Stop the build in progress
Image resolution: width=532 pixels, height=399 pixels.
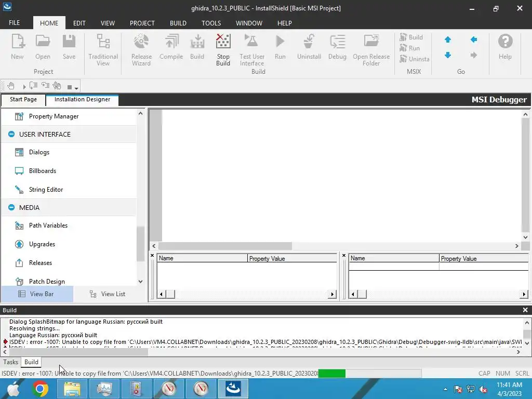click(223, 50)
